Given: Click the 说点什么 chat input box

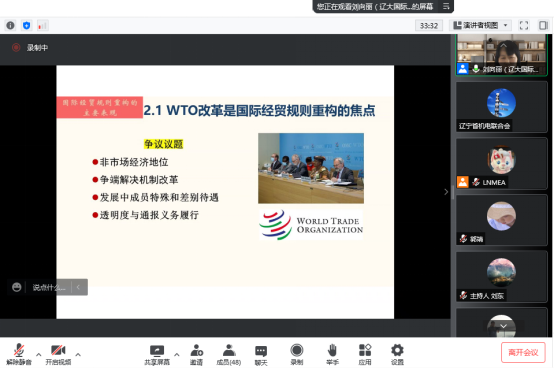Looking at the screenshot, I should click(x=49, y=287).
